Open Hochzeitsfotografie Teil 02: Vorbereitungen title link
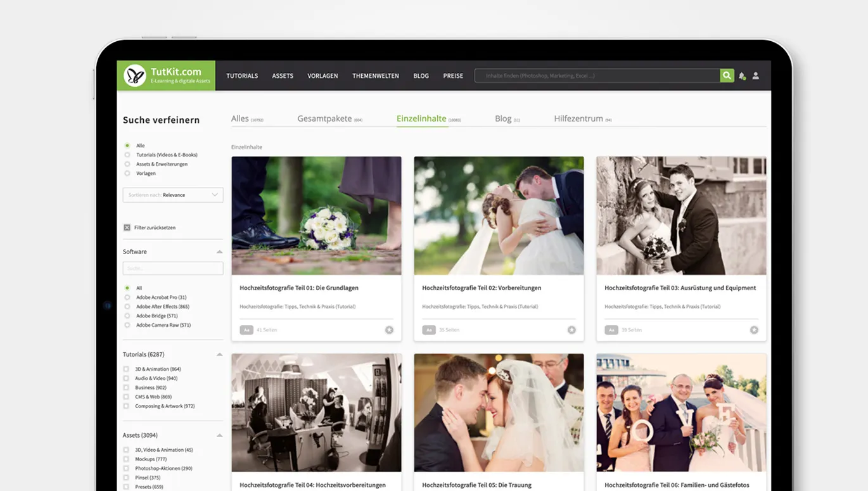The height and width of the screenshot is (491, 868). 482,288
